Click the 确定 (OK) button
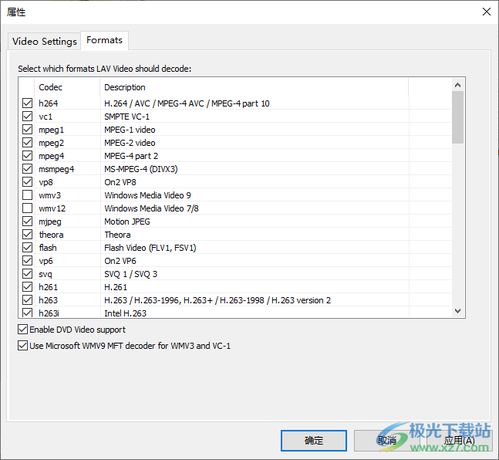Image resolution: width=499 pixels, height=460 pixels. coord(314,441)
